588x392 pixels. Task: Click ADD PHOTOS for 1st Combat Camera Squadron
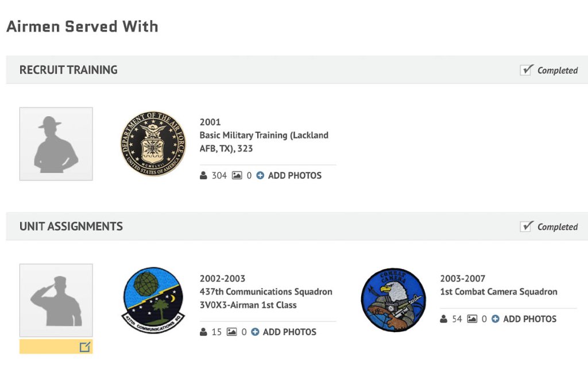pos(529,319)
